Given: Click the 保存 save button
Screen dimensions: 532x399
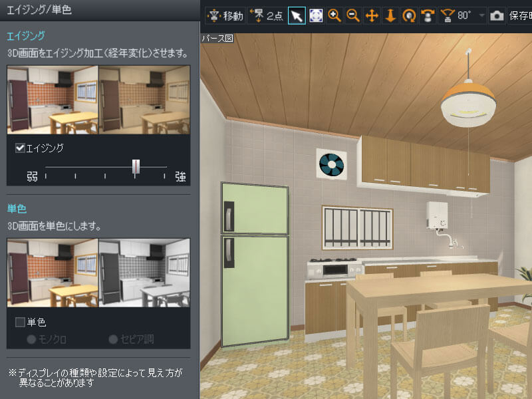Looking at the screenshot, I should pos(520,15).
